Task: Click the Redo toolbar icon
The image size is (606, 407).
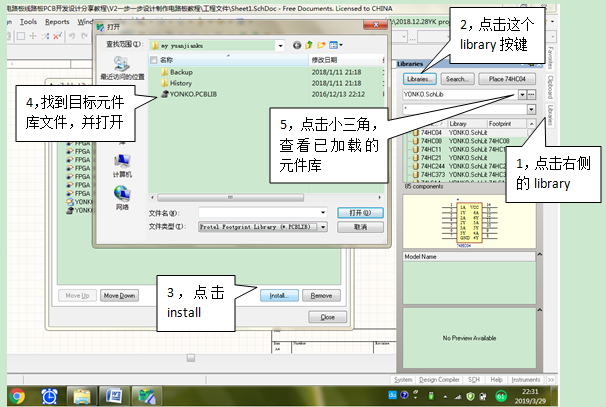Action: click(84, 36)
